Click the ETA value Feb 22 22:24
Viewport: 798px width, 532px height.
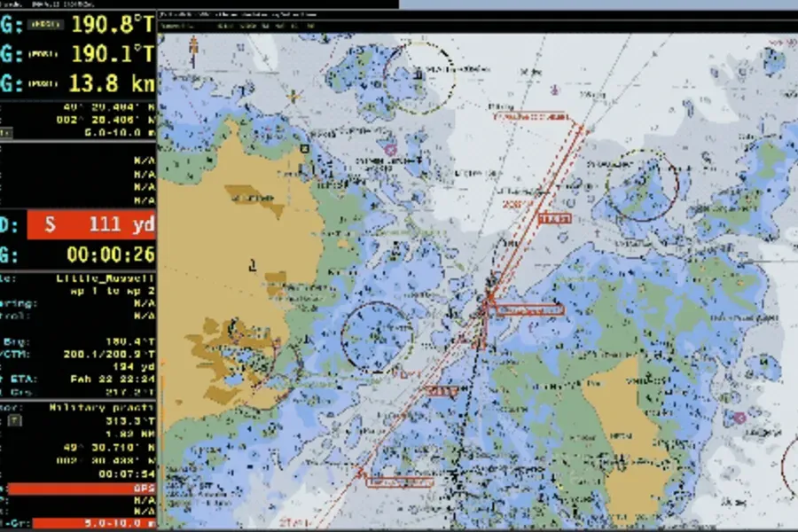[112, 379]
